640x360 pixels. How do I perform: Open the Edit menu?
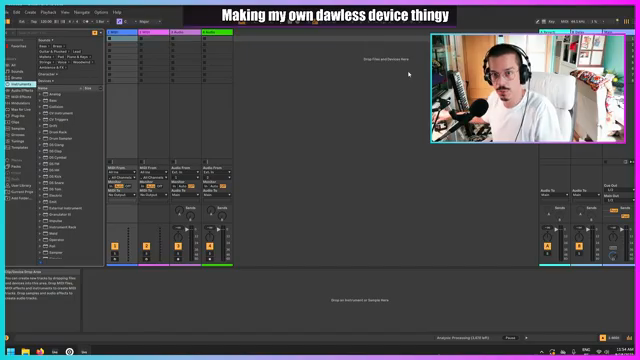pyautogui.click(x=16, y=12)
